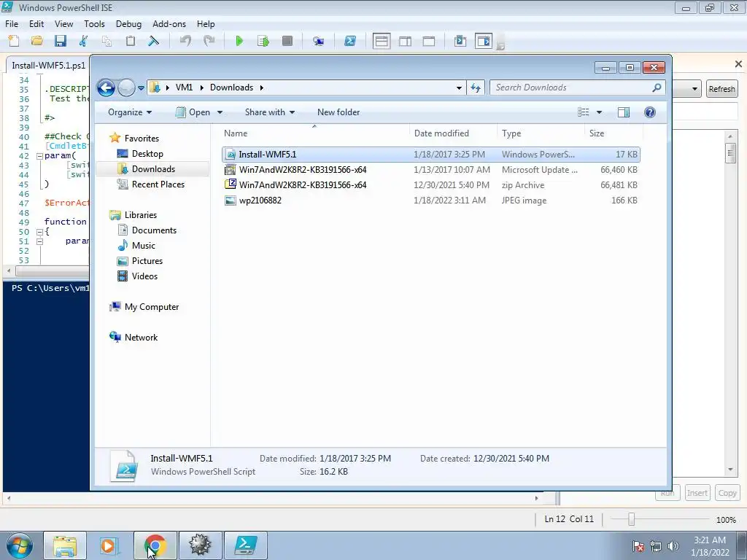Click the Run Selection icon

coord(263,41)
